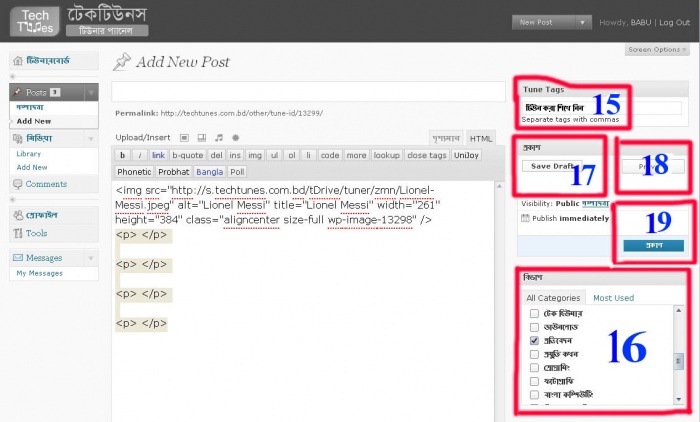Click the pushpin icon beside Add New Post

tap(121, 62)
